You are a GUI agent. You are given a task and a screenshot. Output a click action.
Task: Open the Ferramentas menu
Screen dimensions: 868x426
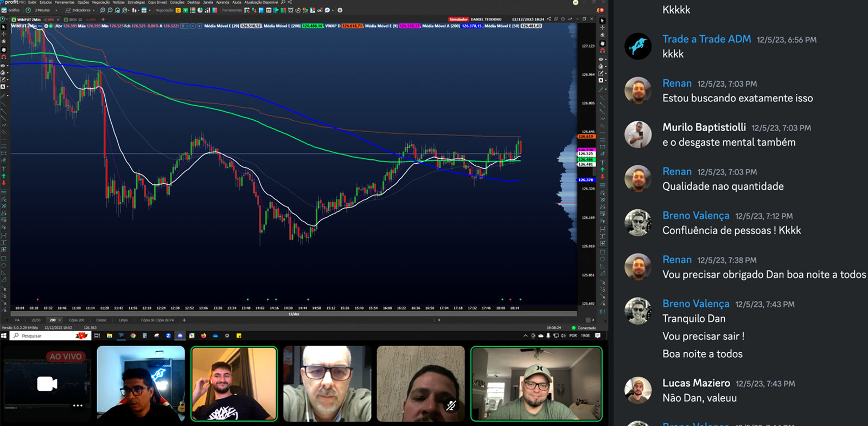(x=65, y=2)
